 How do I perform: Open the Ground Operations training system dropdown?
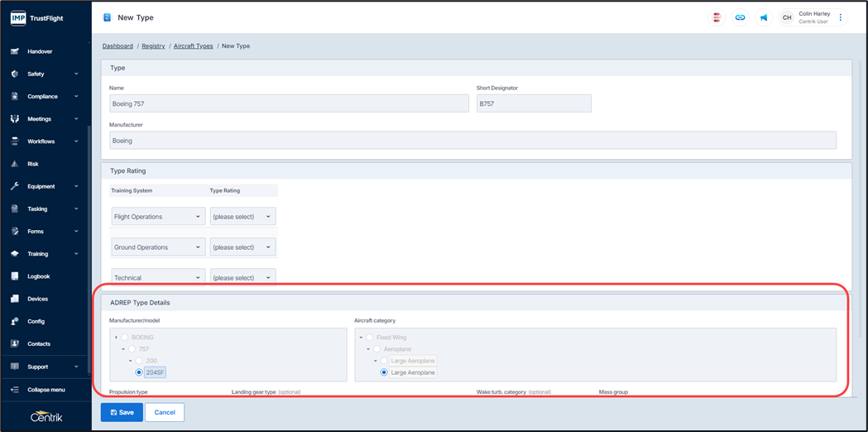(x=157, y=247)
